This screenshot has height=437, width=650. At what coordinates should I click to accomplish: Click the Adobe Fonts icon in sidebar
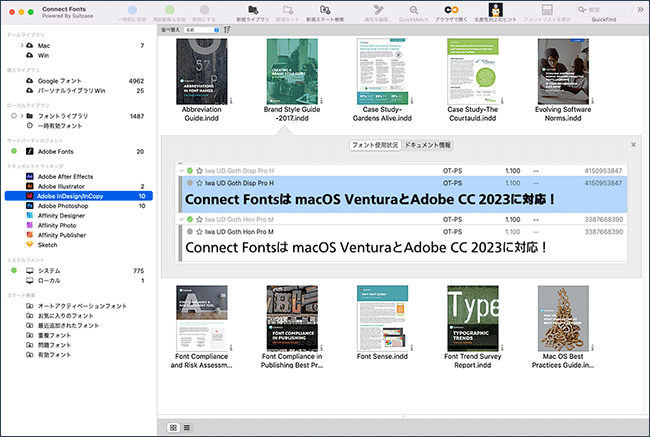[29, 151]
